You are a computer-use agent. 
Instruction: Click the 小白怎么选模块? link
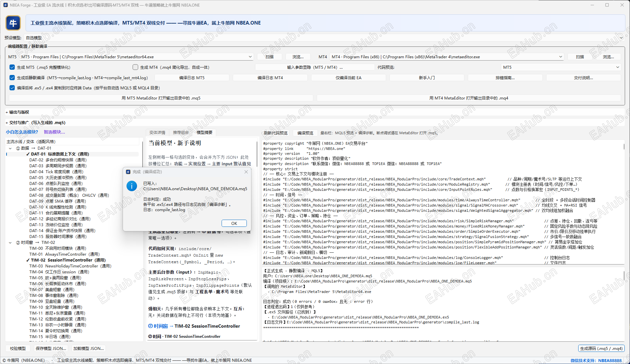(22, 132)
